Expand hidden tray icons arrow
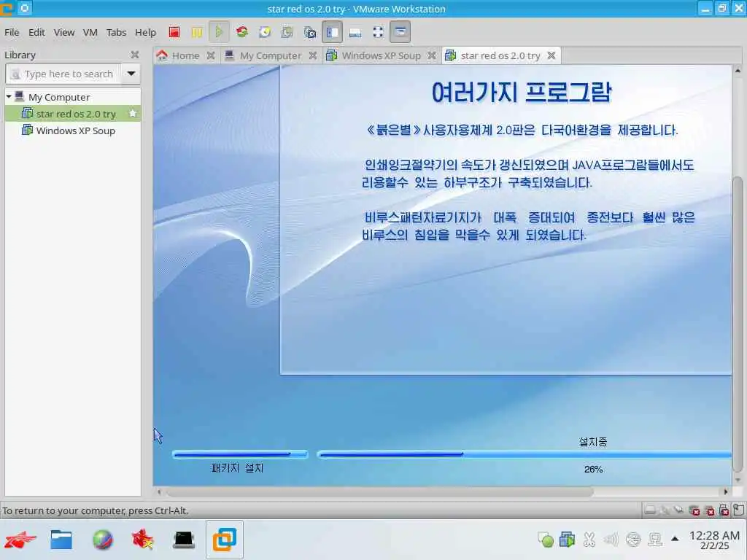 675,539
